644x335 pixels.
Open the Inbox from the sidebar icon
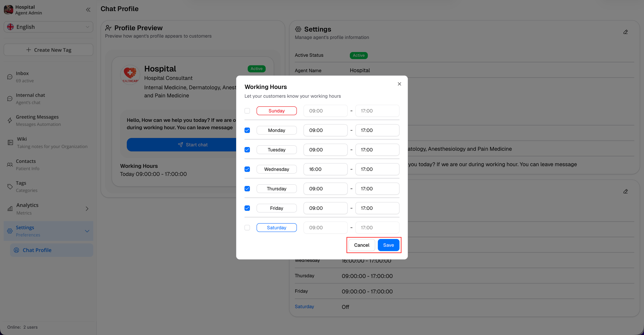[x=10, y=77]
